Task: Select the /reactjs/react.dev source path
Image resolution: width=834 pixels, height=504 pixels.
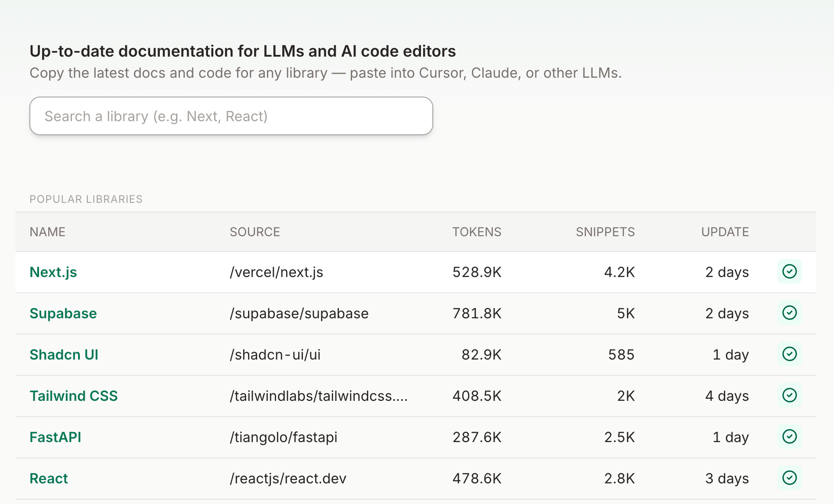Action: 288,479
